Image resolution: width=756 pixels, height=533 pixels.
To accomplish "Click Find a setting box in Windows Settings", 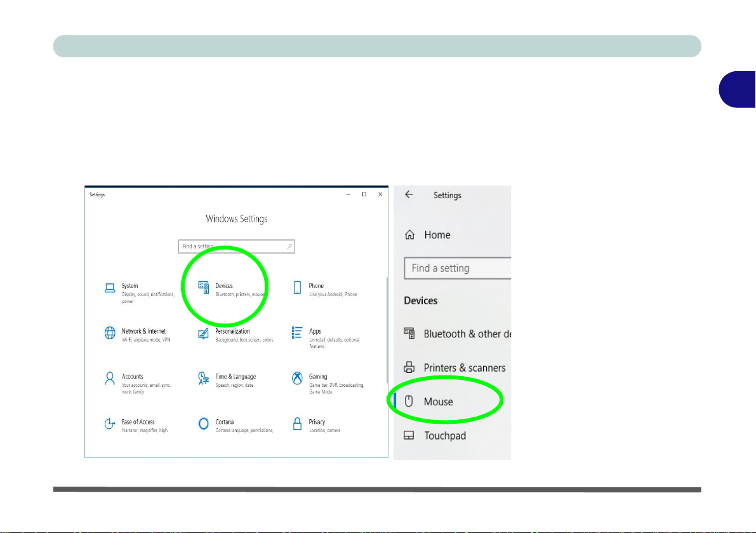I will pos(236,246).
